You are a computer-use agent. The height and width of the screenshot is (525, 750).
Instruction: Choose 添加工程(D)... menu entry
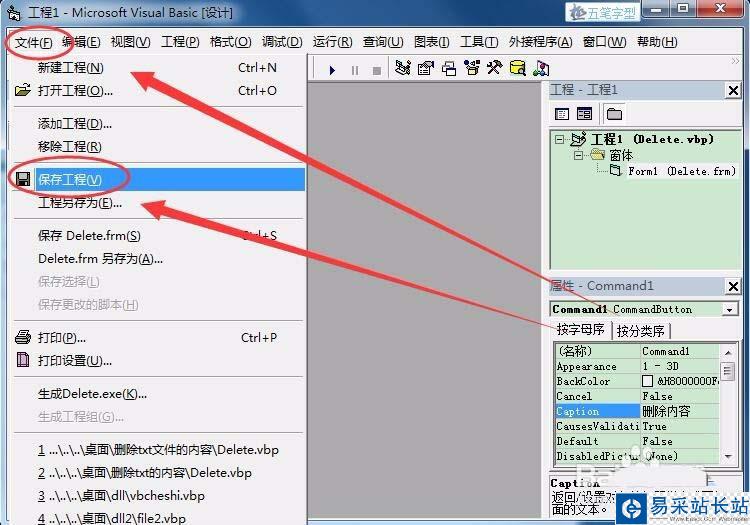158,124
